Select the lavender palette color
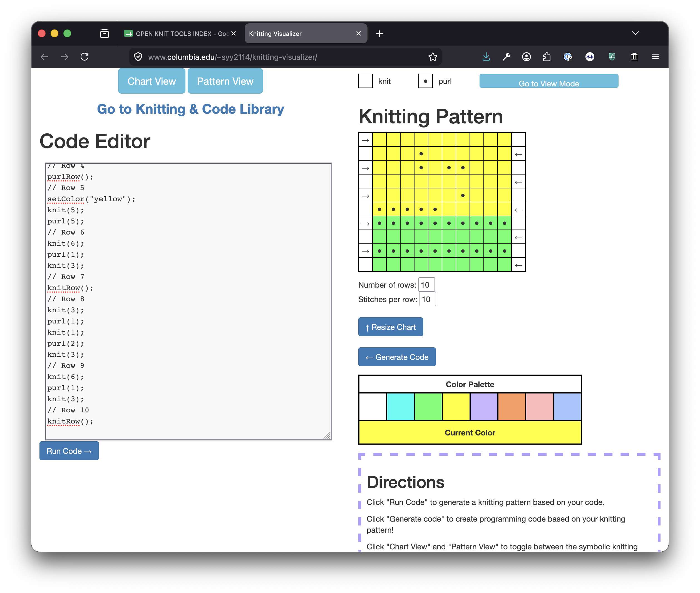 [484, 407]
